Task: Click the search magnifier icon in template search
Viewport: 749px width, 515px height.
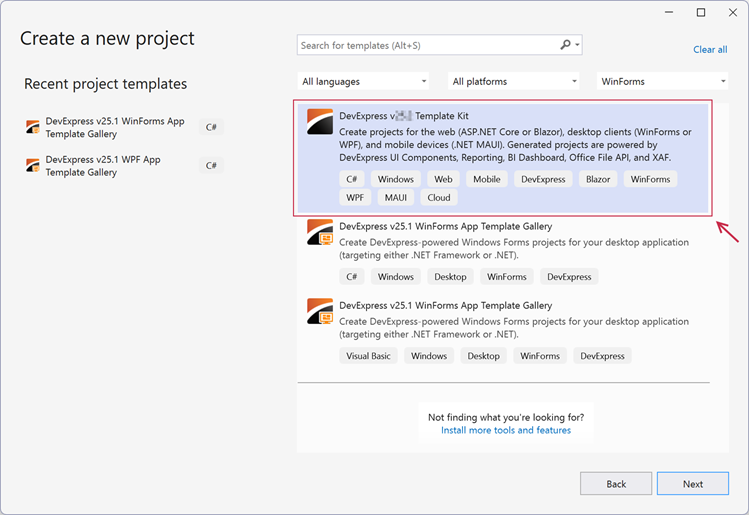Action: [x=565, y=45]
